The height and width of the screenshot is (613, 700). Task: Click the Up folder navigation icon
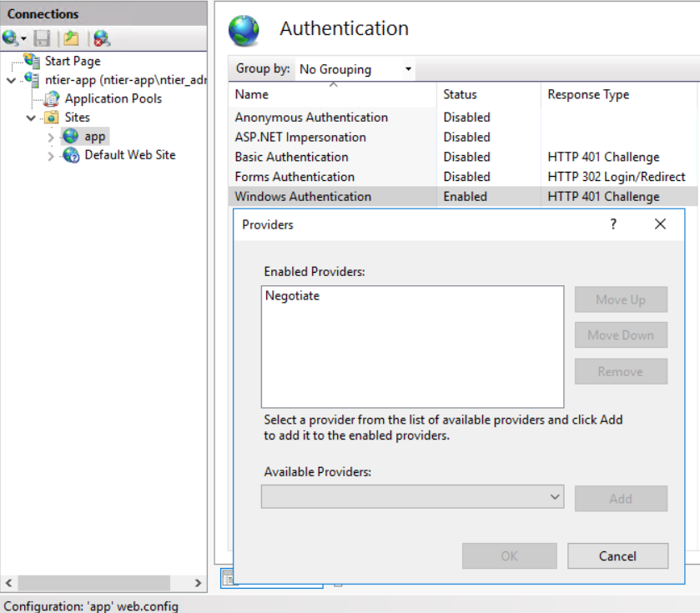pos(72,38)
